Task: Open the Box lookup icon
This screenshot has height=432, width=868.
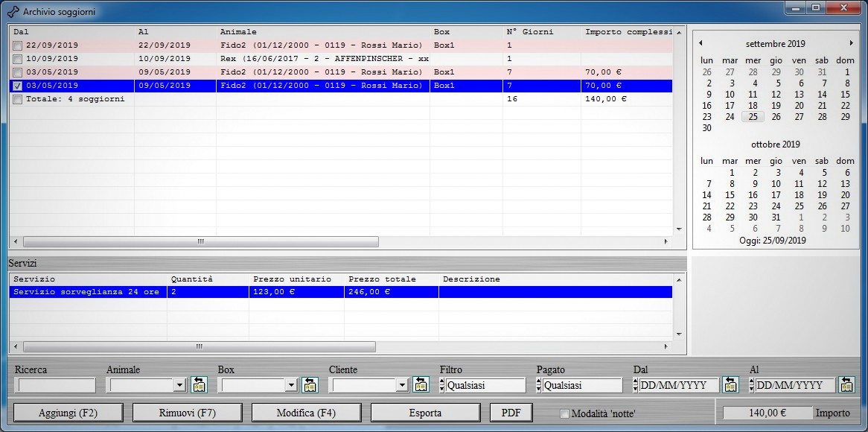Action: click(310, 385)
